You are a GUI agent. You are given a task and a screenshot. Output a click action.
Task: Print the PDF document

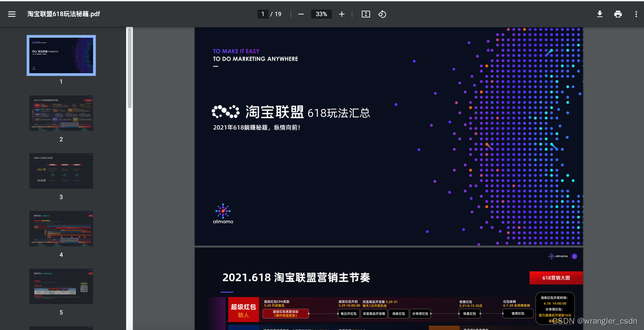coord(618,14)
